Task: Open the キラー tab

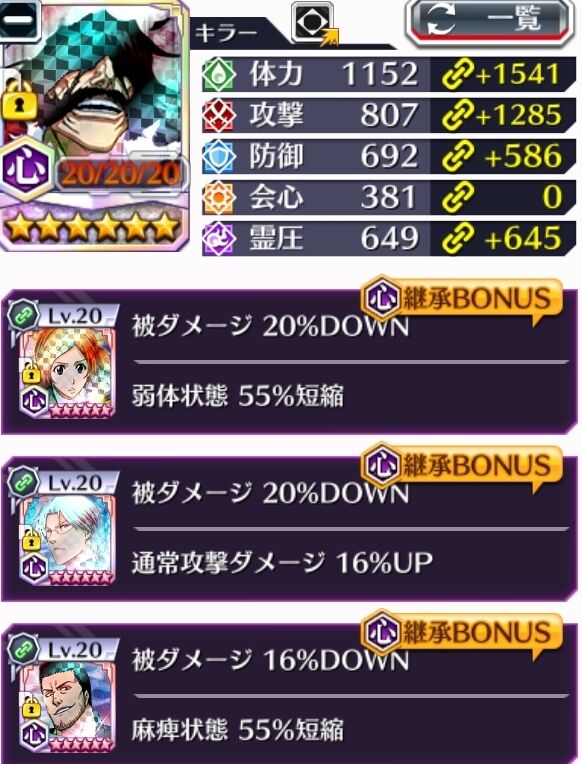Action: pyautogui.click(x=226, y=34)
